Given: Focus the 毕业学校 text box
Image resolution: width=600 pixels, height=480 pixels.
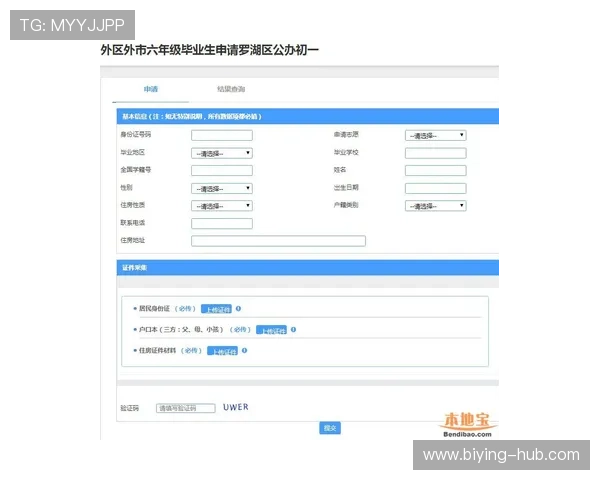Looking at the screenshot, I should [x=435, y=153].
